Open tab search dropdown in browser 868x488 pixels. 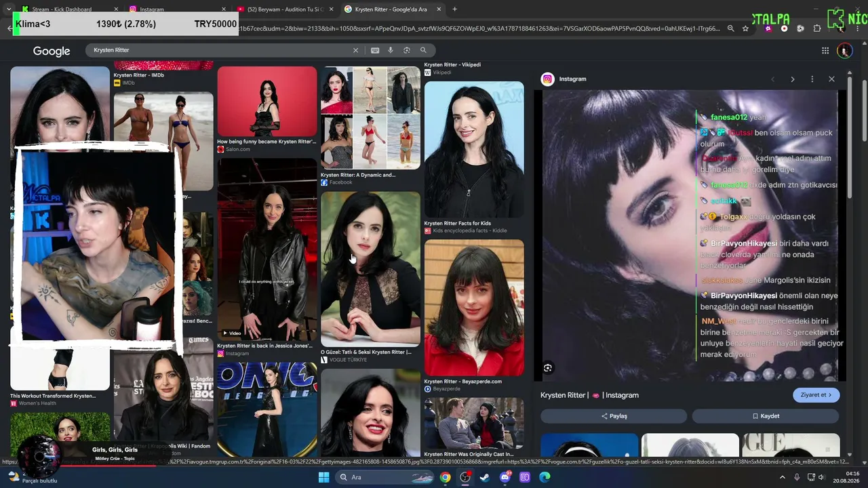click(x=8, y=9)
